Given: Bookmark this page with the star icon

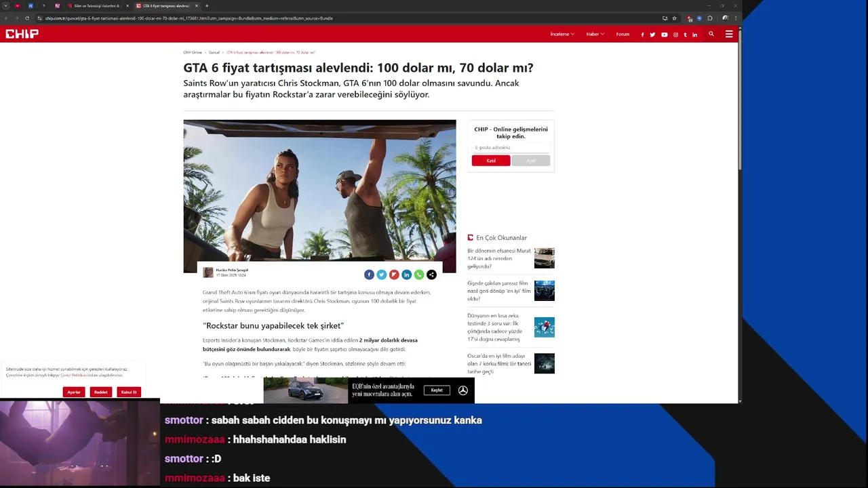Looking at the screenshot, I should pos(674,18).
